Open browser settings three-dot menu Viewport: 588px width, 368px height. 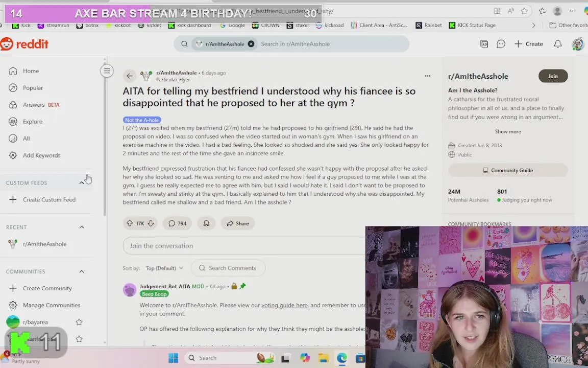coord(572,11)
